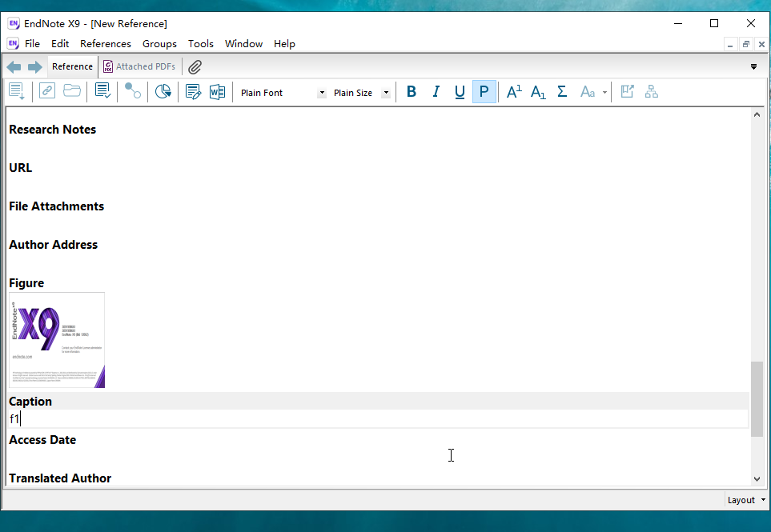Open the File menu
The image size is (771, 532).
tap(33, 44)
